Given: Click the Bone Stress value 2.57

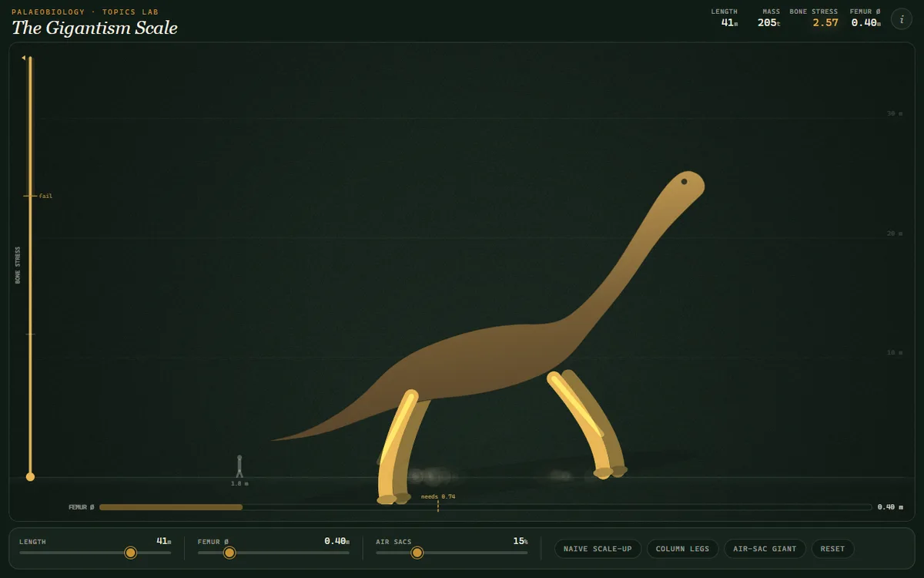Looking at the screenshot, I should 825,22.
